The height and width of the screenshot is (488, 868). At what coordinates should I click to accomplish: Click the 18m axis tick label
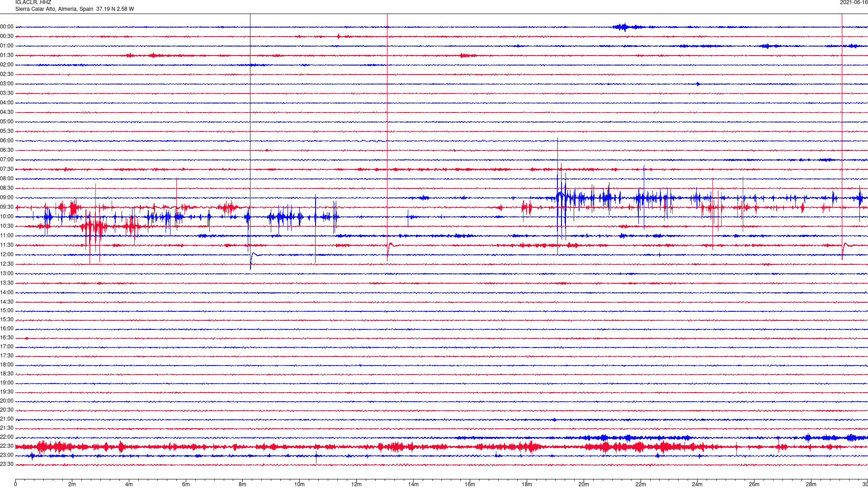coord(527,484)
